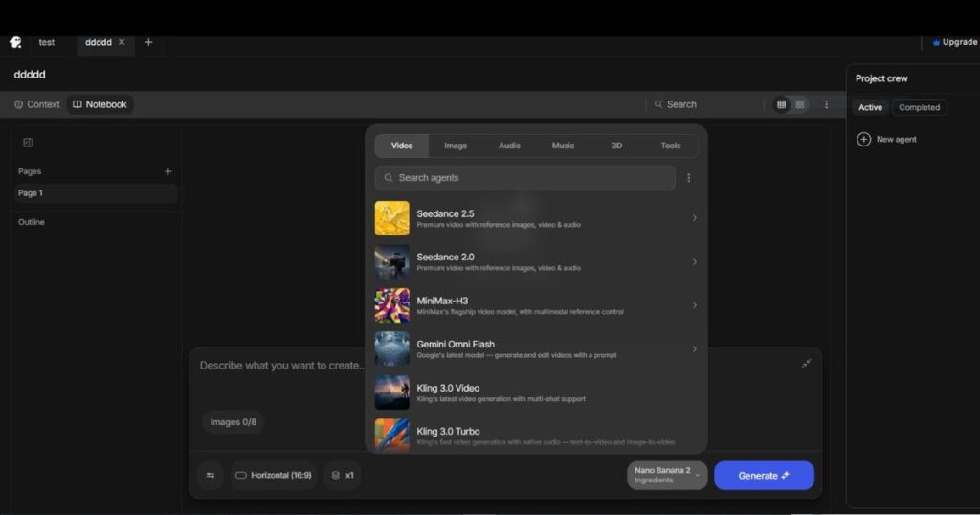The height and width of the screenshot is (515, 980).
Task: Add a new page with plus icon
Action: coord(168,171)
